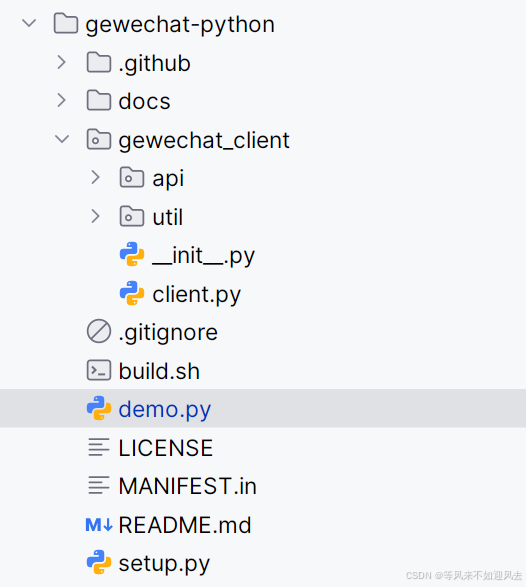Collapse the gewechat-python root folder chevron

click(x=29, y=23)
